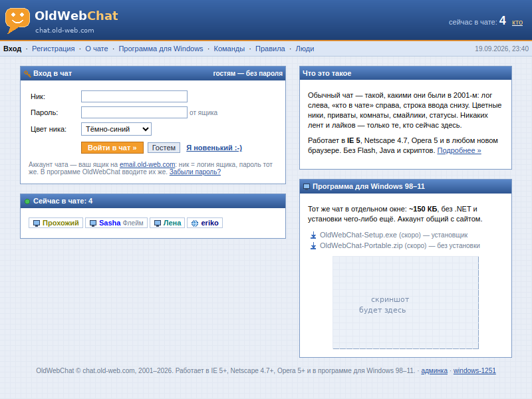Open Регистрация in the navigation bar
532x399 pixels.
pos(53,49)
